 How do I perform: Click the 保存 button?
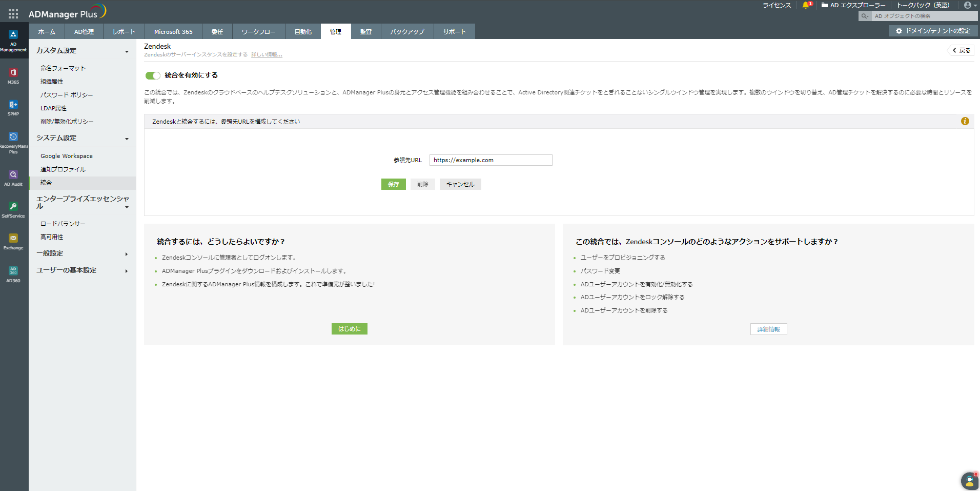394,184
